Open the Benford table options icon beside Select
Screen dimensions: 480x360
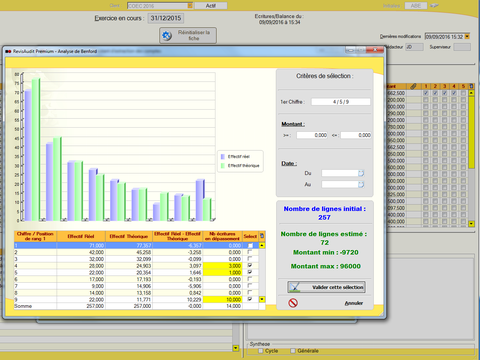click(x=262, y=236)
